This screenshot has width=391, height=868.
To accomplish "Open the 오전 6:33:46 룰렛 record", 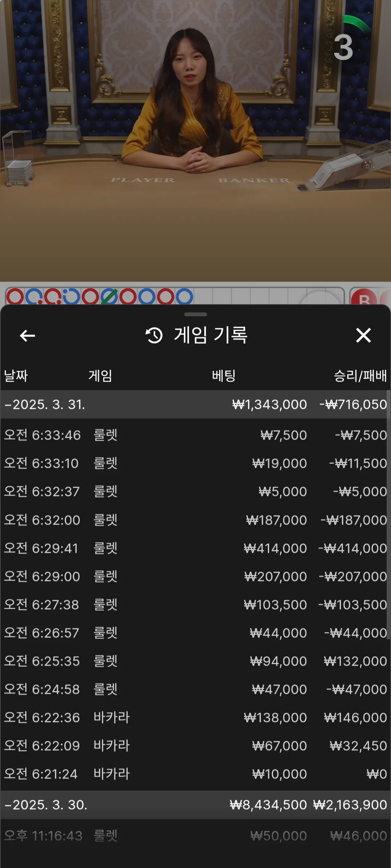I will coord(195,435).
